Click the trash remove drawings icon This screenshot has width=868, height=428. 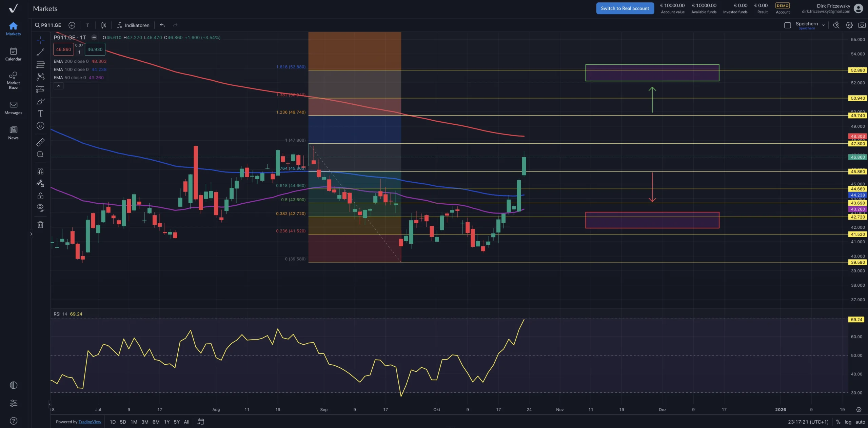point(40,225)
